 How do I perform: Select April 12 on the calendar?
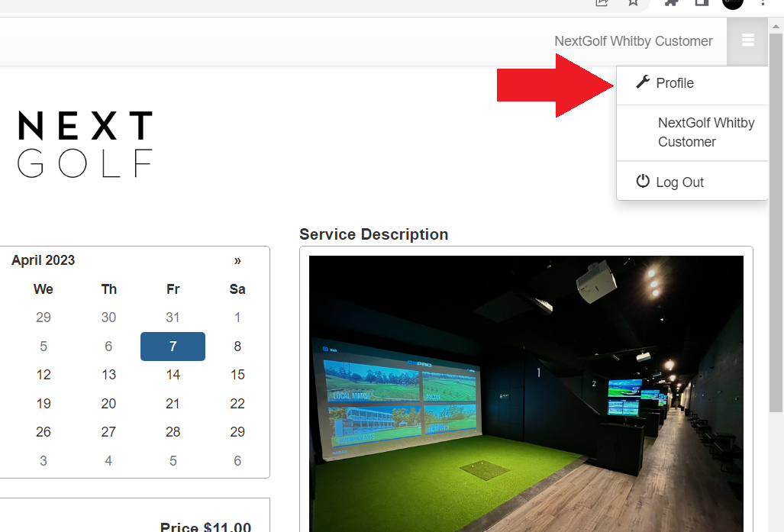click(x=44, y=375)
